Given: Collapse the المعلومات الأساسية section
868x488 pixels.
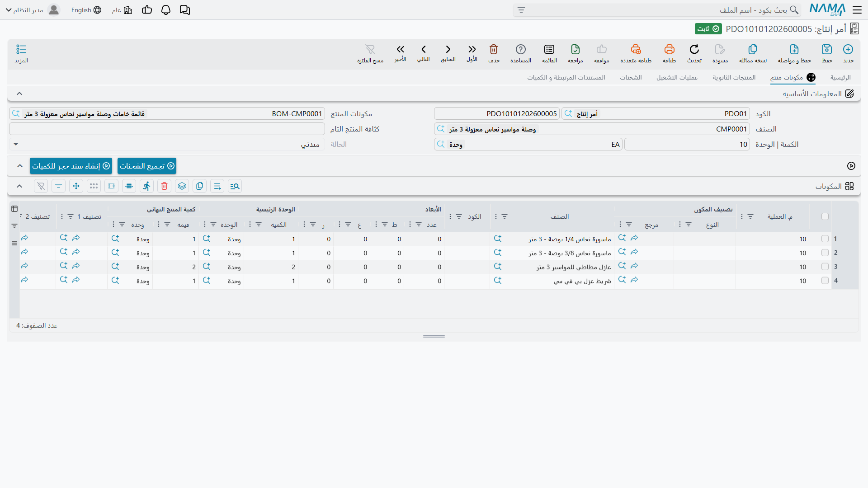Looking at the screenshot, I should pos(19,94).
